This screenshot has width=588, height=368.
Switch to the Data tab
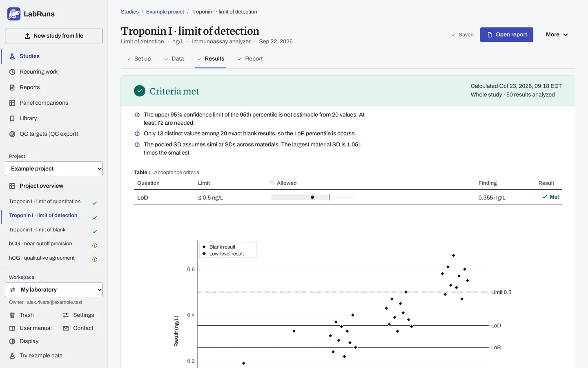pos(174,59)
